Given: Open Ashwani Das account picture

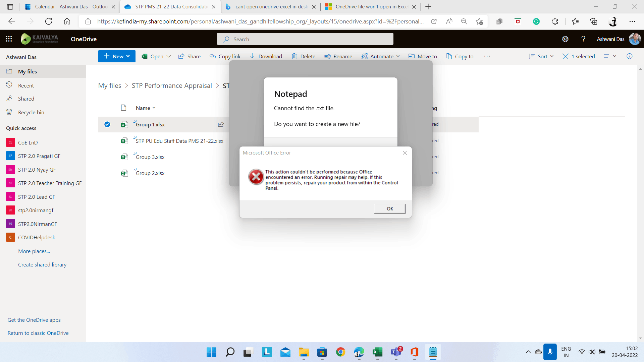Looking at the screenshot, I should [635, 39].
